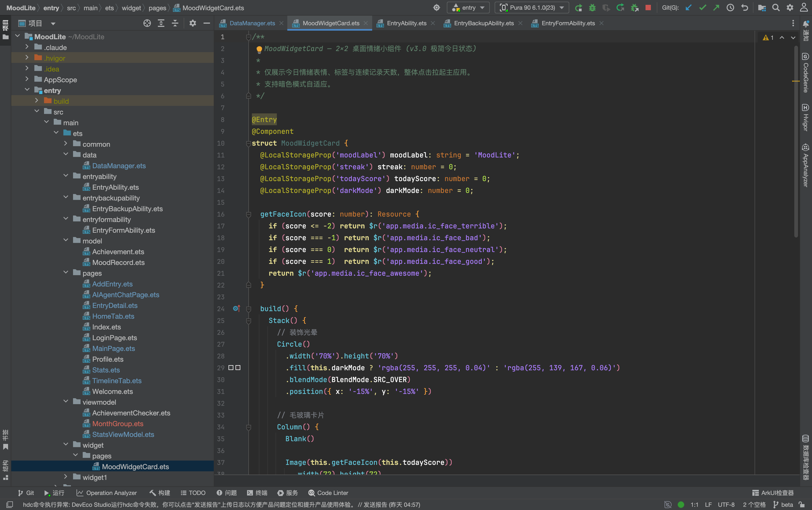Collapse the viewmodel folder
This screenshot has width=812, height=510.
tap(66, 401)
